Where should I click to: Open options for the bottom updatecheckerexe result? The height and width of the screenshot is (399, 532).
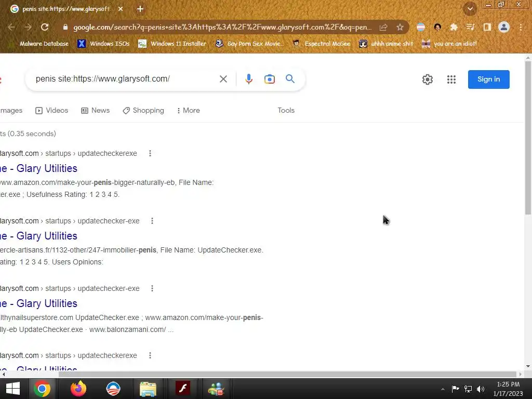pos(150,355)
